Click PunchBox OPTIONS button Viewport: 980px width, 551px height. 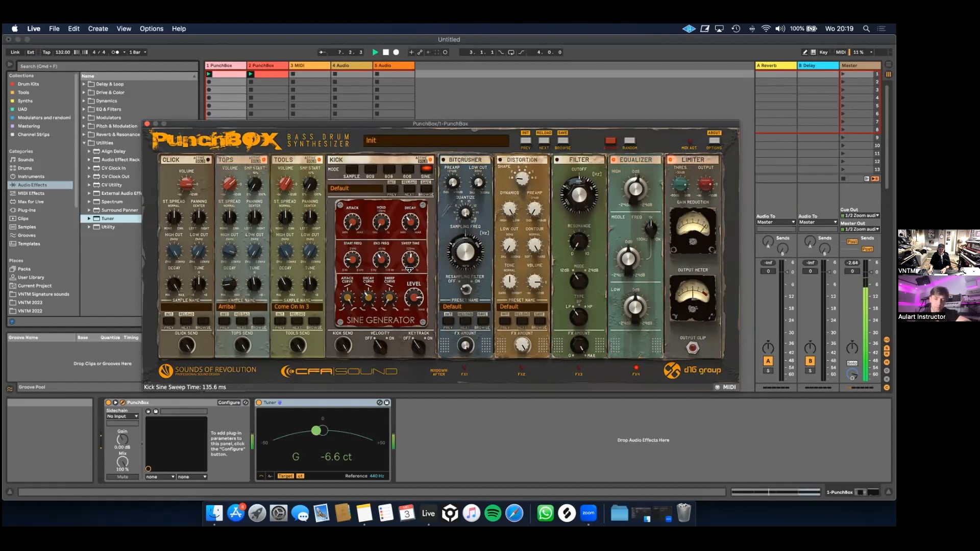point(714,140)
